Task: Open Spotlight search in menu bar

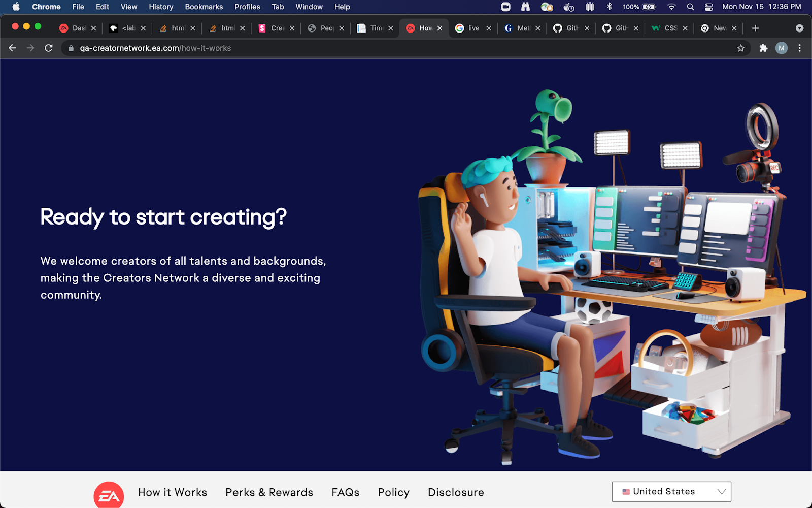Action: point(690,7)
